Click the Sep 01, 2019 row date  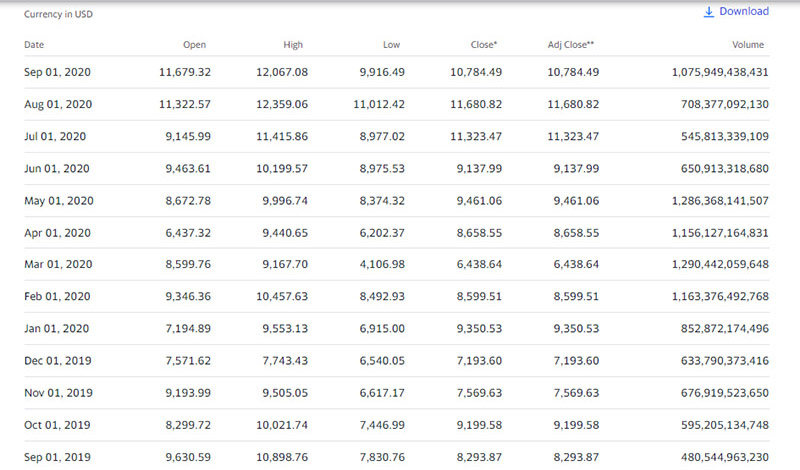coord(56,460)
